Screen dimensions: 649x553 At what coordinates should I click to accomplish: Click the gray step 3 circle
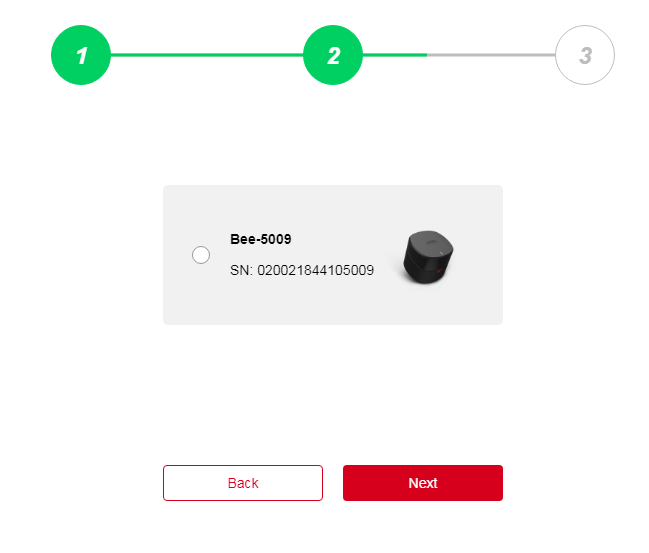pos(585,55)
